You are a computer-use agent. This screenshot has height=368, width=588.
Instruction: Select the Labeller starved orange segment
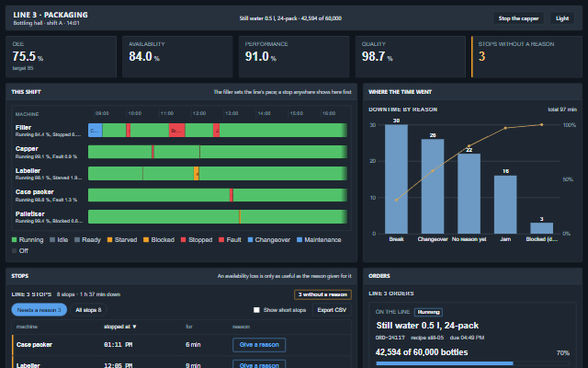pos(196,174)
